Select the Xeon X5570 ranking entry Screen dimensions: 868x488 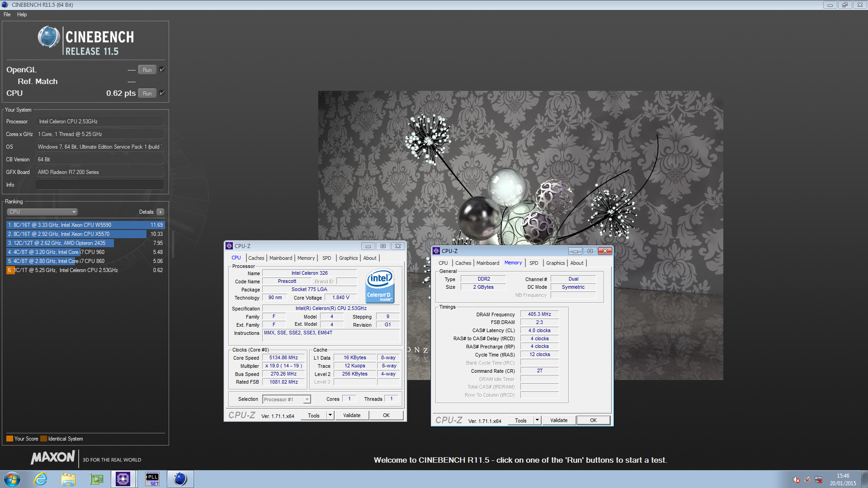click(x=85, y=234)
